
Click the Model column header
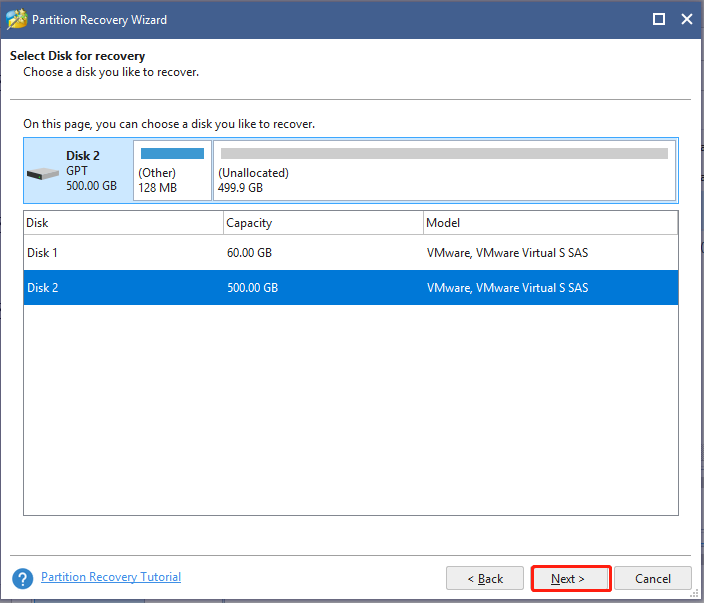point(550,223)
